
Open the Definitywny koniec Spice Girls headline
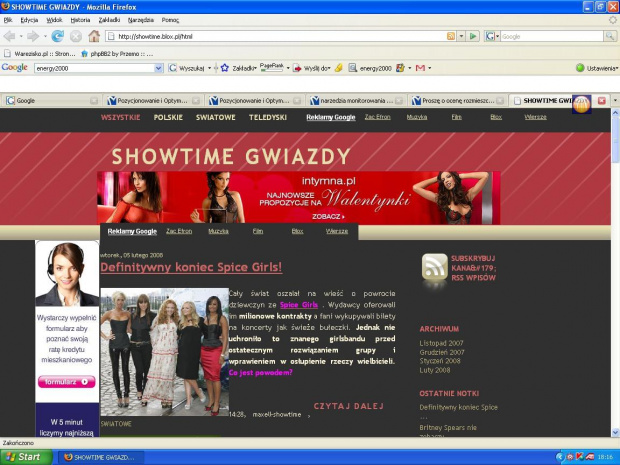point(191,267)
